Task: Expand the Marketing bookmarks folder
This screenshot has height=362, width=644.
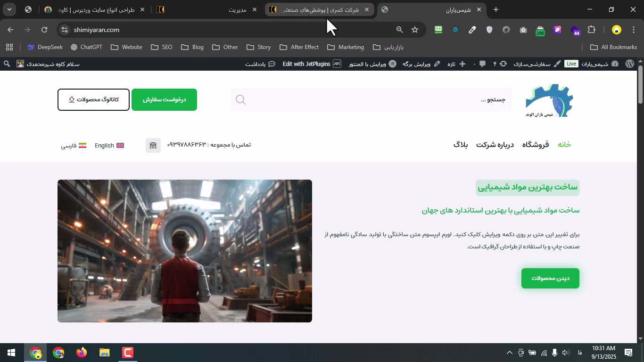Action: click(346, 47)
